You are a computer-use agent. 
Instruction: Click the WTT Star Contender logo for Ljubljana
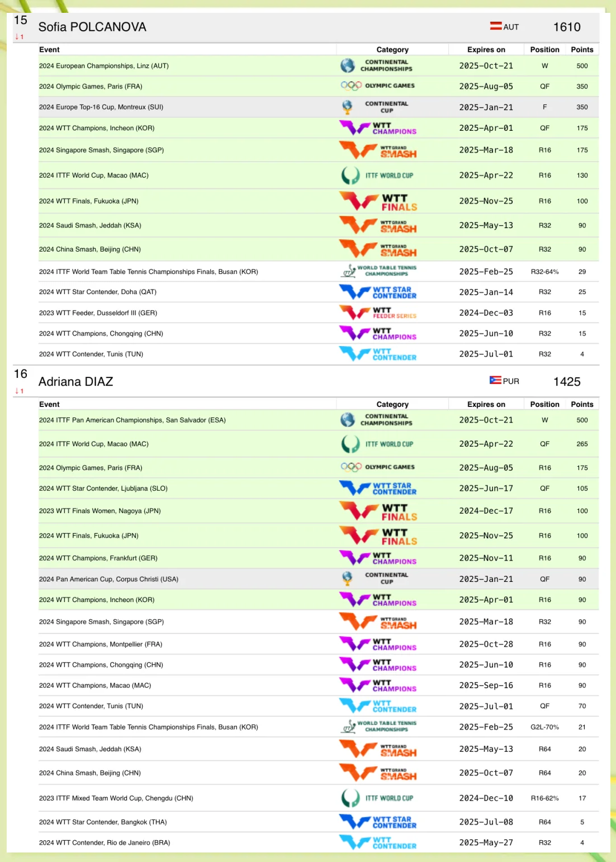click(x=378, y=489)
